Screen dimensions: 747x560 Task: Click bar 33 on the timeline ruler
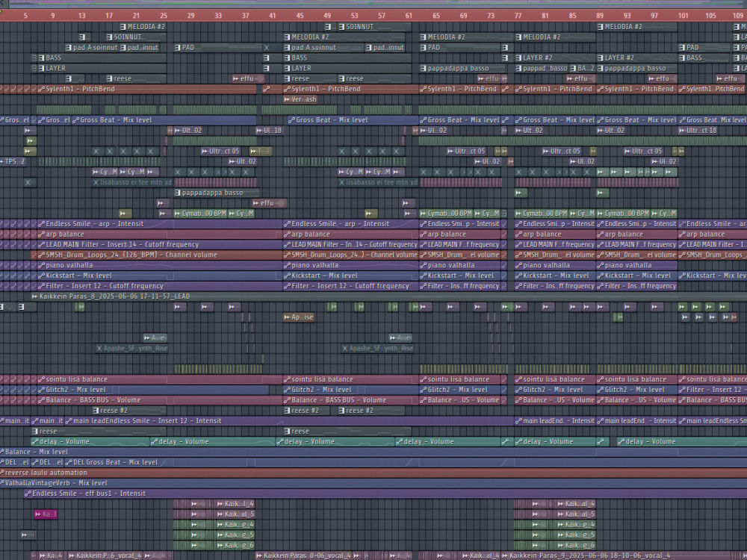[217, 16]
